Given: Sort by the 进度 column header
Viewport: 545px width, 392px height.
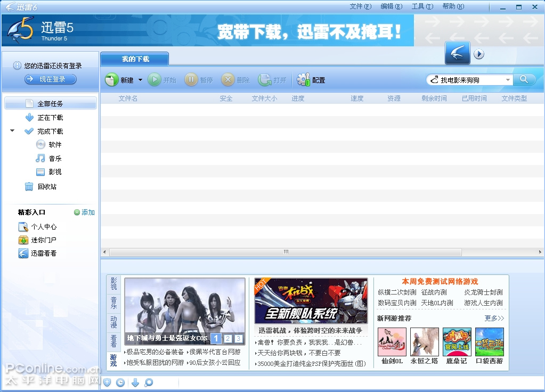Looking at the screenshot, I should 298,99.
